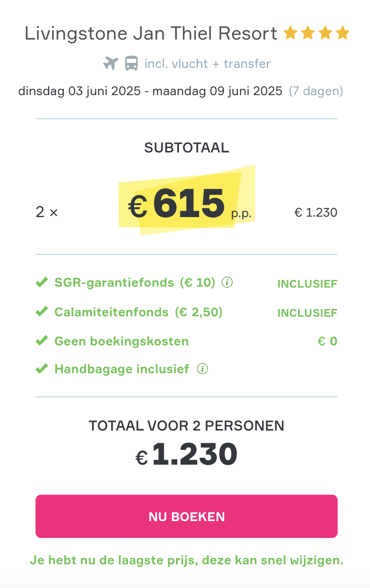The height and width of the screenshot is (588, 370).
Task: Click the Calamiteitenfonds green checkmark
Action: (x=42, y=312)
